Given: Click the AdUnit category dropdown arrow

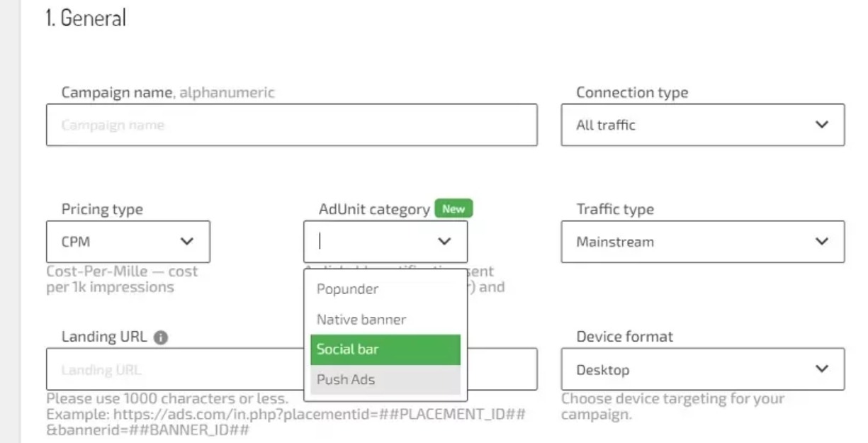Looking at the screenshot, I should point(444,241).
